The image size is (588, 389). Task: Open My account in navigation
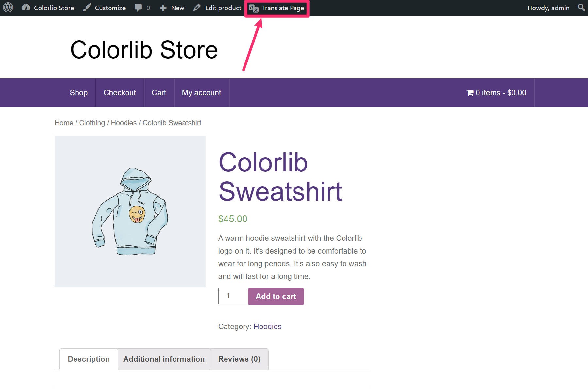pyautogui.click(x=202, y=93)
